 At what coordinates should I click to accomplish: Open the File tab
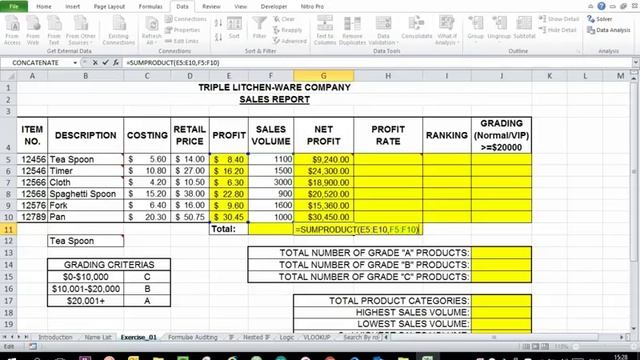pos(14,7)
